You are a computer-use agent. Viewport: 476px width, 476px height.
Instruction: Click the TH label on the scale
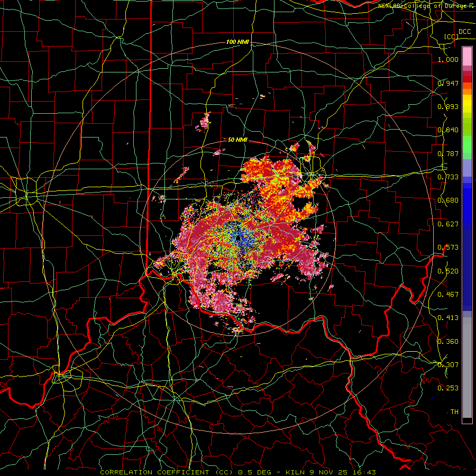point(454,412)
